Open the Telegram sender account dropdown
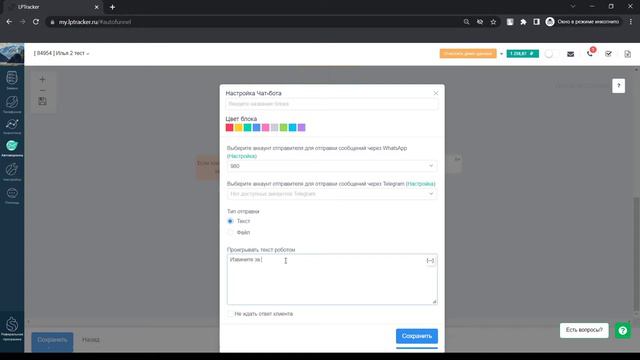640x360 pixels. pyautogui.click(x=332, y=194)
